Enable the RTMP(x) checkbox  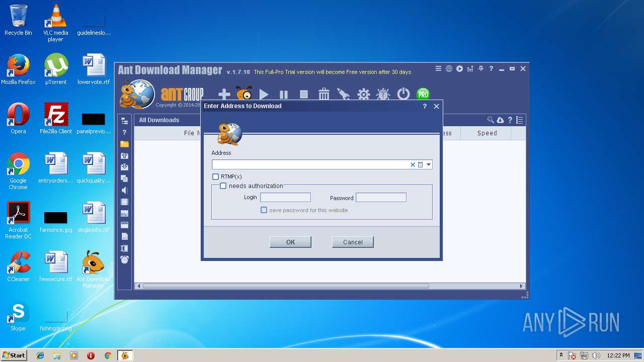pos(215,176)
